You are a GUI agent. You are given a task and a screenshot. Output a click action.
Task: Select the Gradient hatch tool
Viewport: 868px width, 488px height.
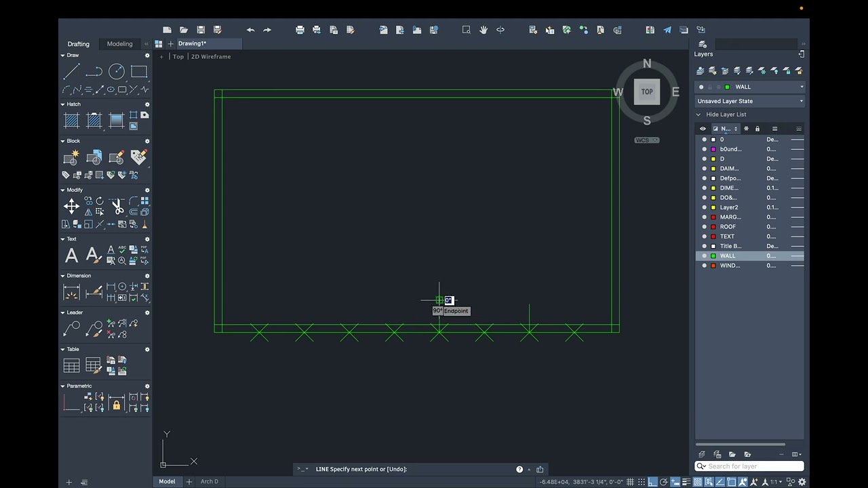pos(117,121)
